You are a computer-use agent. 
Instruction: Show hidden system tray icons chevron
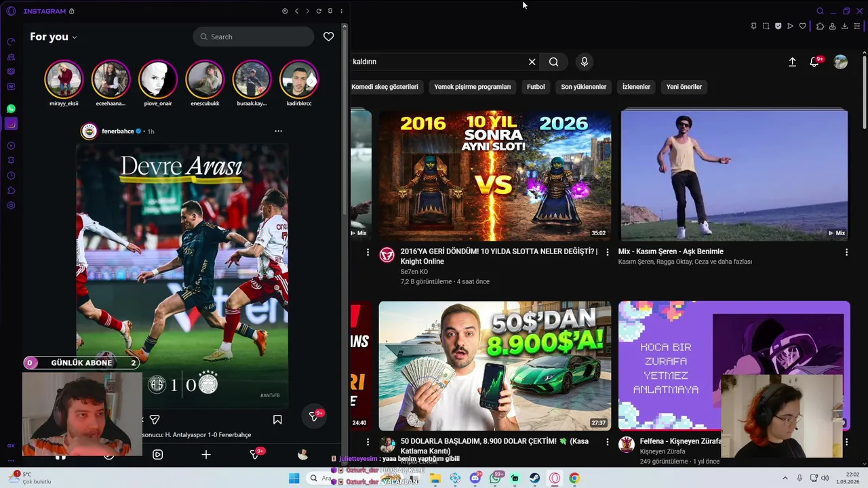[785, 478]
